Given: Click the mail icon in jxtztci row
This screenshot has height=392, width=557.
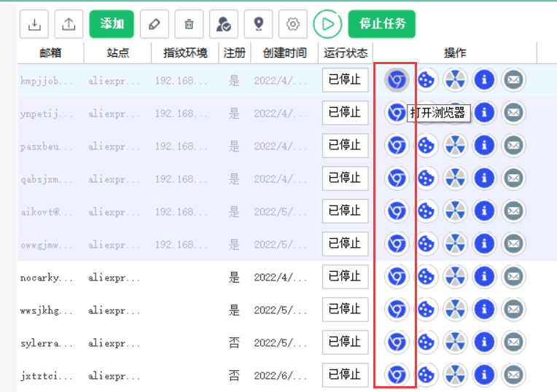Looking at the screenshot, I should coord(513,375).
